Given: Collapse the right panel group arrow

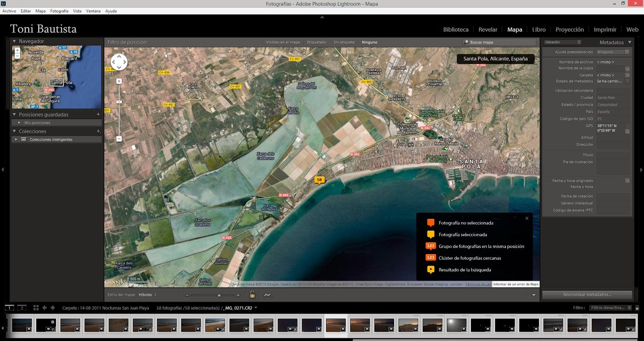Looking at the screenshot, I should (641, 170).
